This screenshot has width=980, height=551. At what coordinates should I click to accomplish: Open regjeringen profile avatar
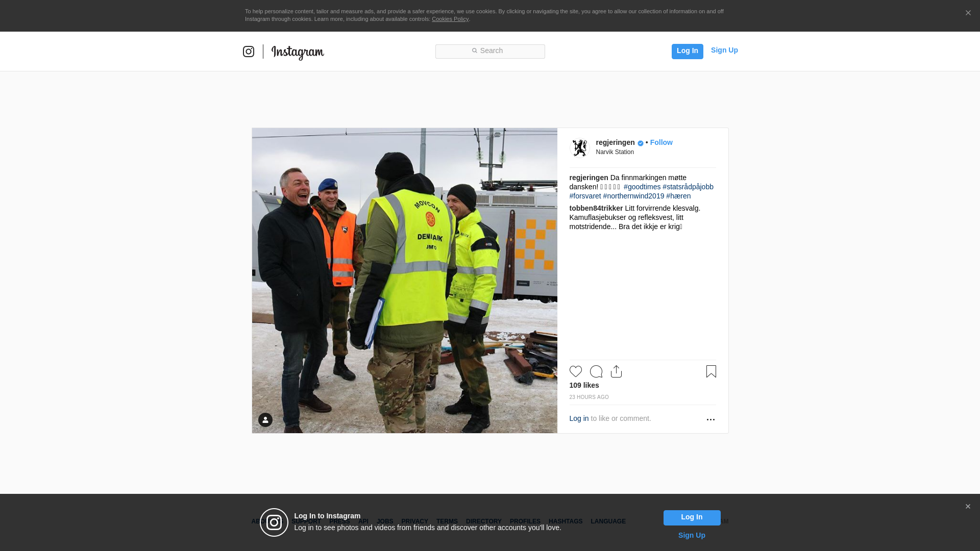(x=580, y=148)
